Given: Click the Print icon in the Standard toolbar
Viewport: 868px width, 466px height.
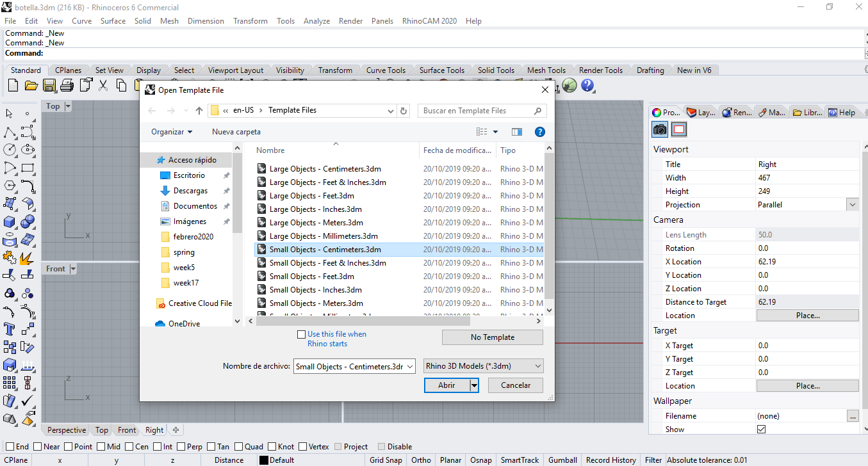Looking at the screenshot, I should [x=67, y=85].
